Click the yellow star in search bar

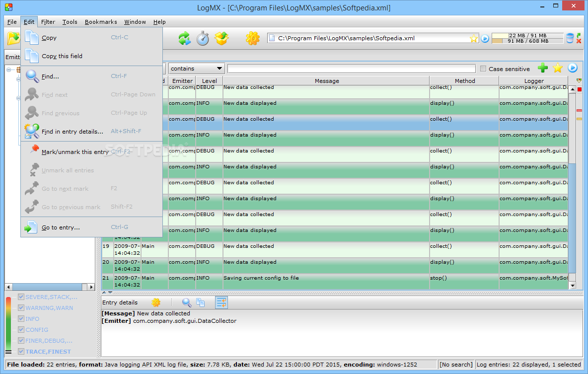click(x=558, y=68)
